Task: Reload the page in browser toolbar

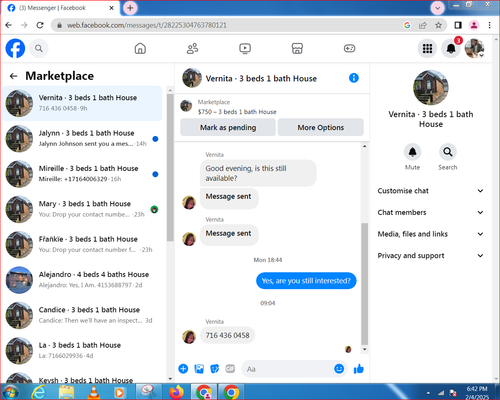Action: coord(40,25)
